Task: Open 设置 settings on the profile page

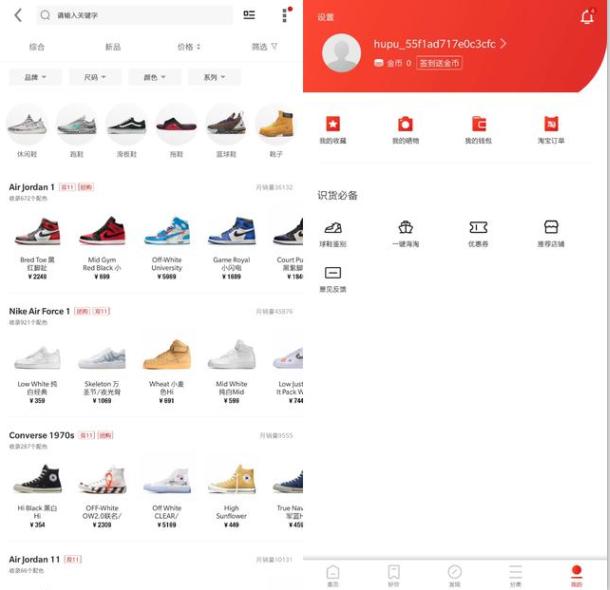Action: pyautogui.click(x=325, y=17)
